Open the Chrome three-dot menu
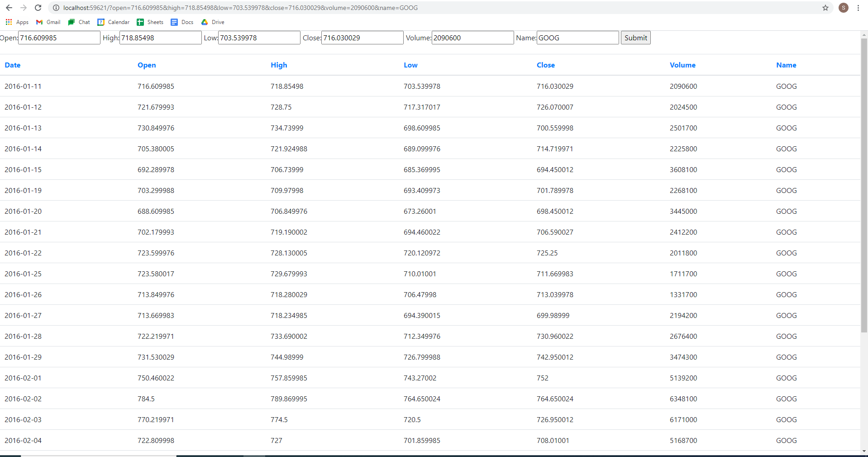The image size is (868, 457). click(x=858, y=8)
